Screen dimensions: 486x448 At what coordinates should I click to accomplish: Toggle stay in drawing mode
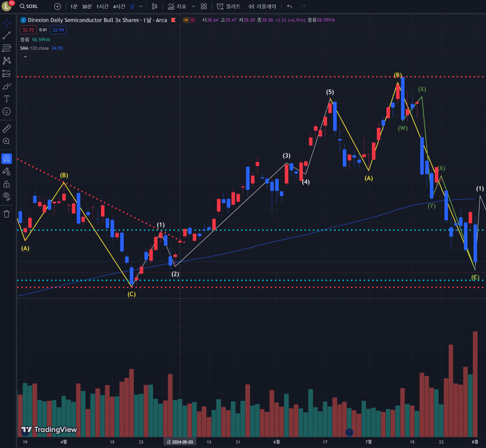coord(7,171)
